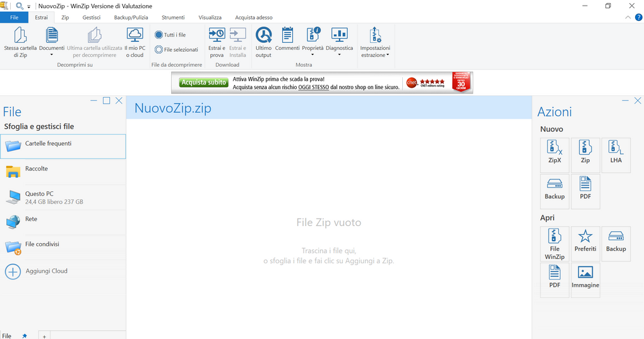Image resolution: width=644 pixels, height=339 pixels.
Task: Minimize the Azioni pane
Action: coord(625,100)
